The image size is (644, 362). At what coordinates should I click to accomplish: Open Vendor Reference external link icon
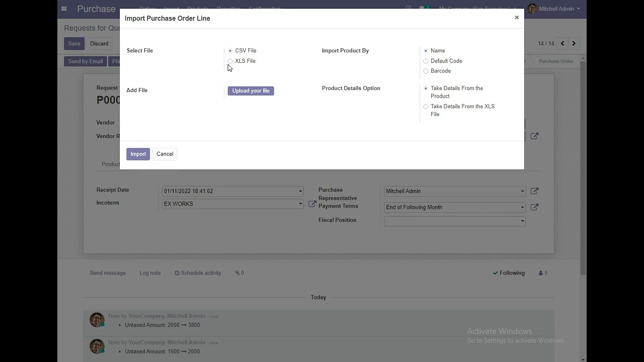click(534, 136)
